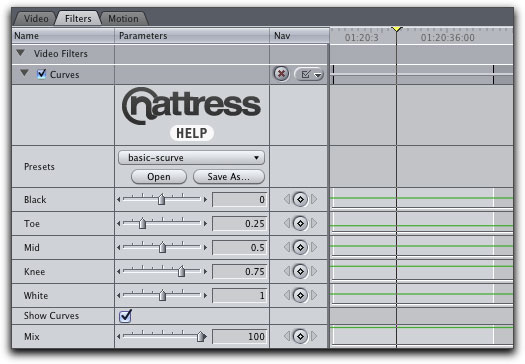Go to the previous White keyframe
Viewport: 525px width, 364px height.
point(287,295)
